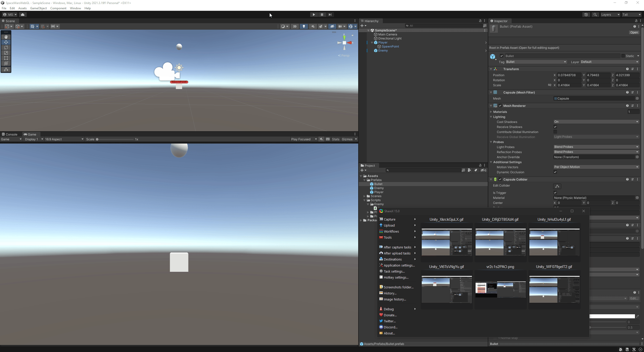The width and height of the screenshot is (644, 352).
Task: Select the Rotate tool
Action: pos(6,48)
